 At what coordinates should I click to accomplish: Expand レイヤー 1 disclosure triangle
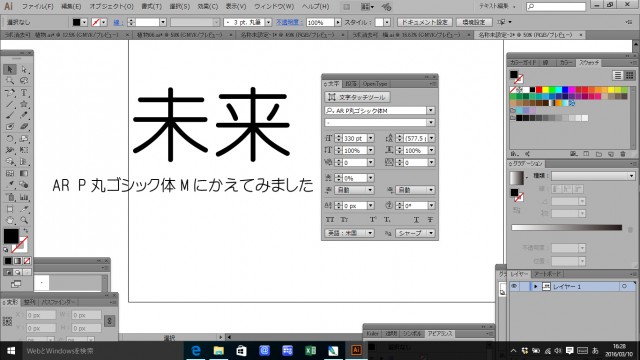point(536,287)
